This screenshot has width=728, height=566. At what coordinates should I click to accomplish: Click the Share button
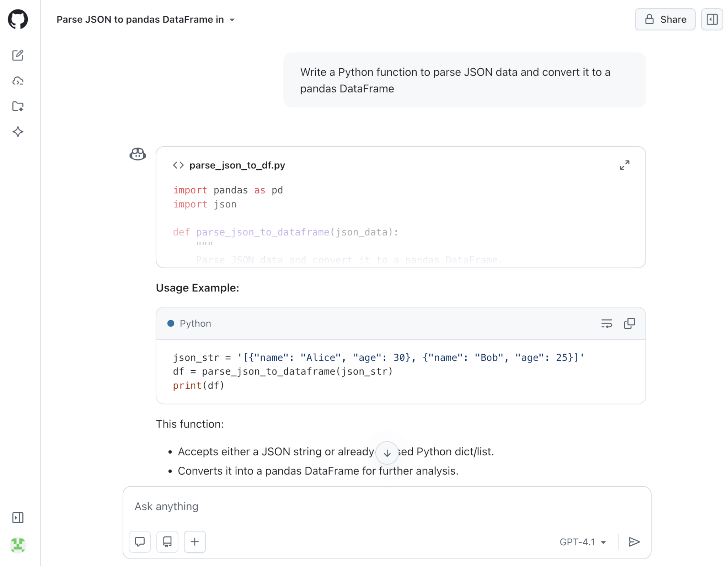[x=665, y=20]
